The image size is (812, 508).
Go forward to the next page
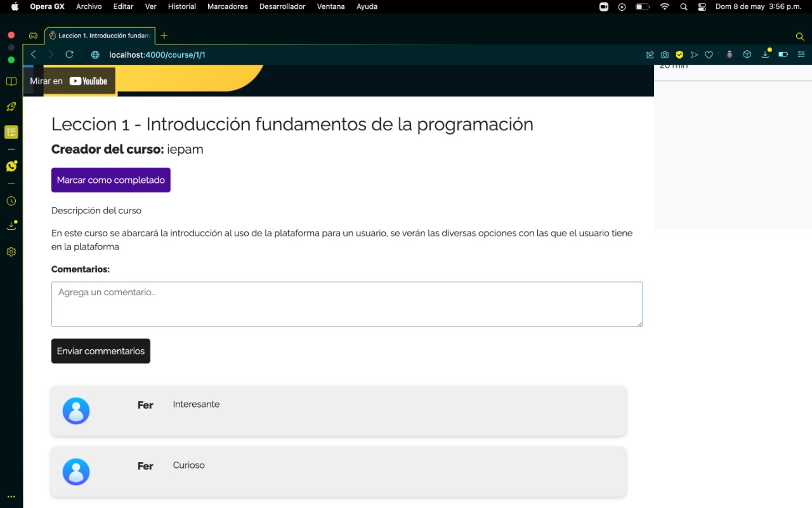(51, 55)
